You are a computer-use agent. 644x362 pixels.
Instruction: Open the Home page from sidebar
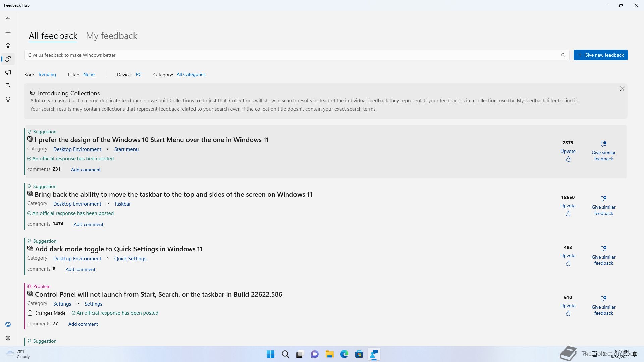coord(8,46)
